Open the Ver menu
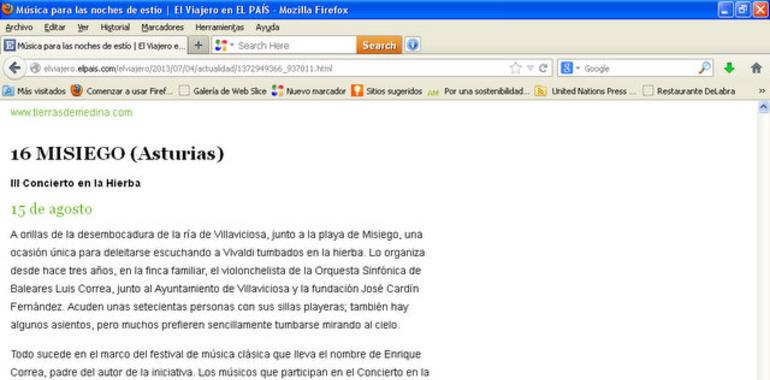770x380 pixels. [x=83, y=27]
